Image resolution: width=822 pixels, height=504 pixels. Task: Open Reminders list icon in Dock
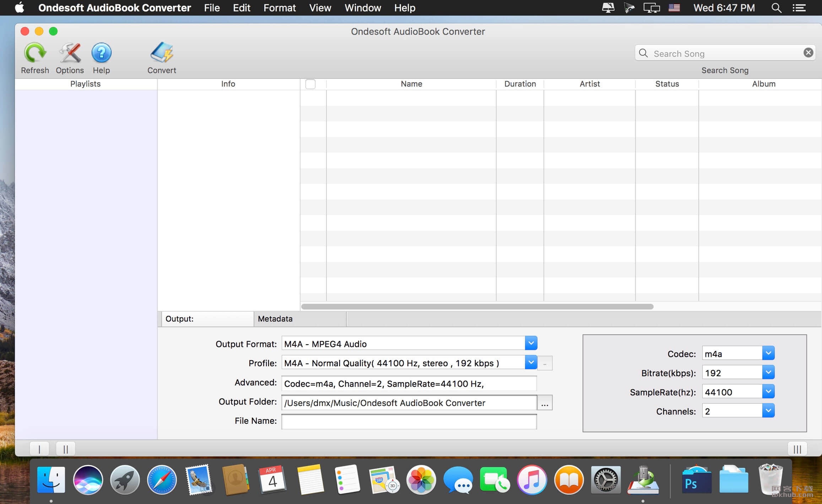[347, 480]
